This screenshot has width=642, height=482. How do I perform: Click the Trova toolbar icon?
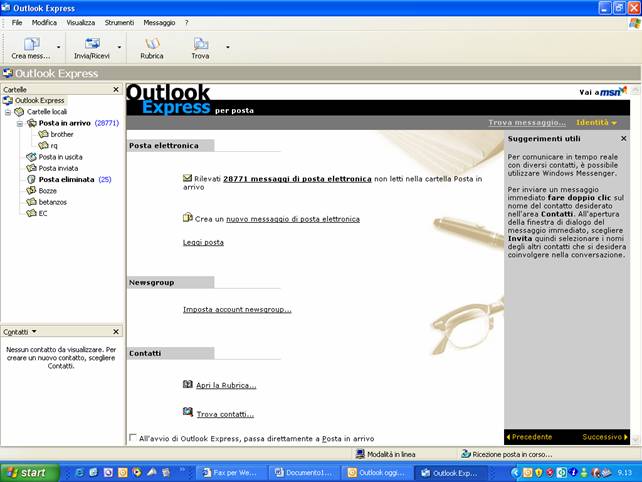coord(201,43)
